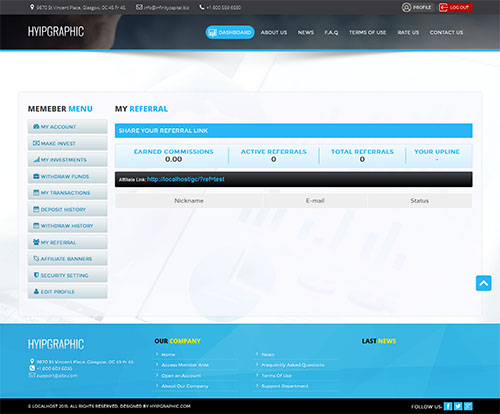Open Withdraw Funds in the member menu
The image size is (500, 414).
click(x=67, y=176)
